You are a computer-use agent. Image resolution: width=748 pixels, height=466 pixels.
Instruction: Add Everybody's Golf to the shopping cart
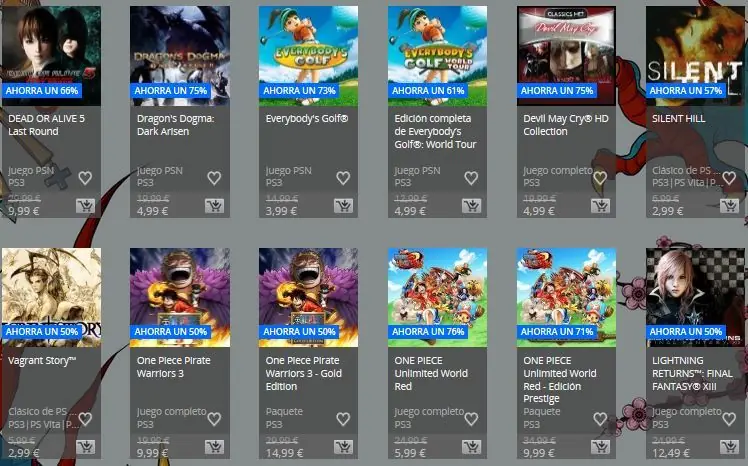coord(343,206)
